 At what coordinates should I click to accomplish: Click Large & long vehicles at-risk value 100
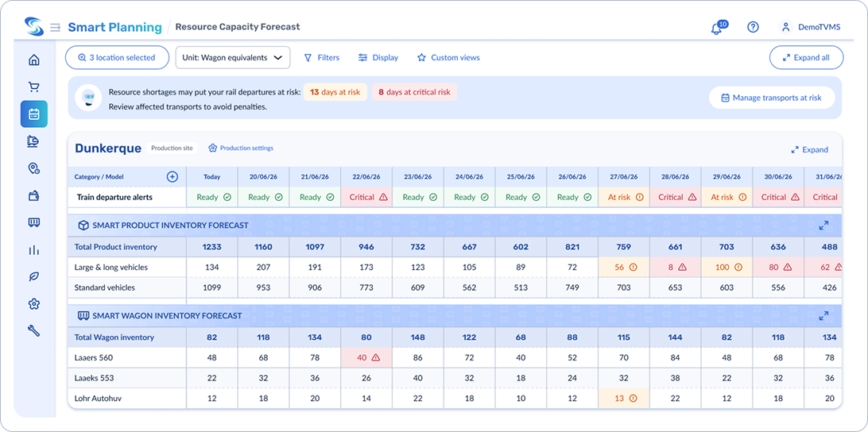pyautogui.click(x=727, y=267)
